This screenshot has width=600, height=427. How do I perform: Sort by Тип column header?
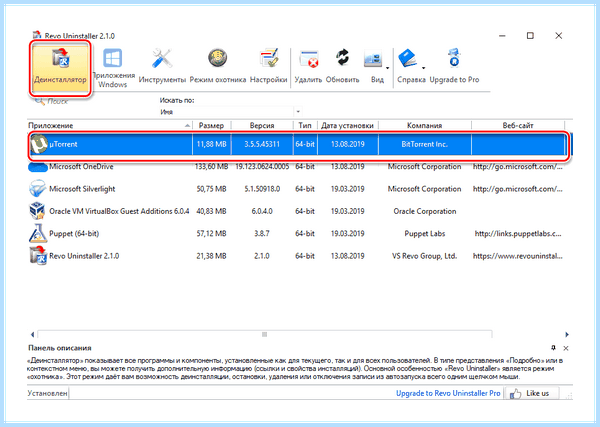coord(305,125)
